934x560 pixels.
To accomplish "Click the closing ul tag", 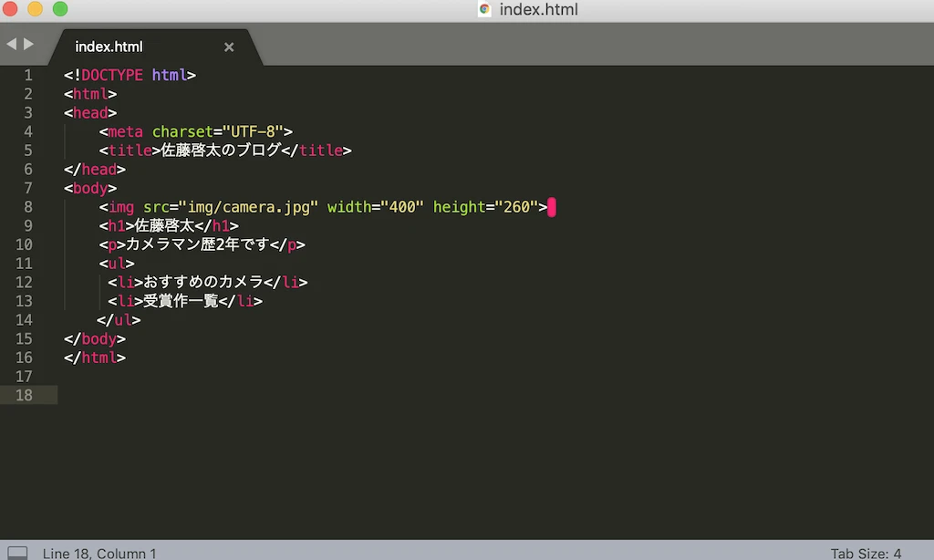I will coord(119,320).
